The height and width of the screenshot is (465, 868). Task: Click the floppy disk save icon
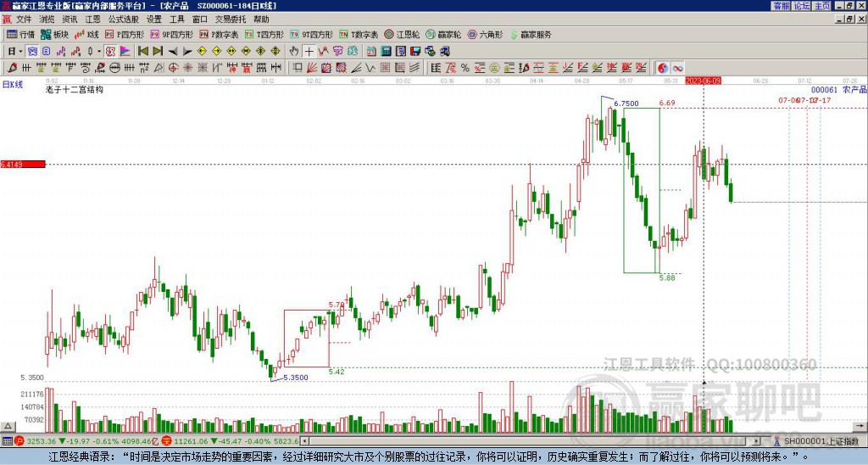[x=415, y=52]
